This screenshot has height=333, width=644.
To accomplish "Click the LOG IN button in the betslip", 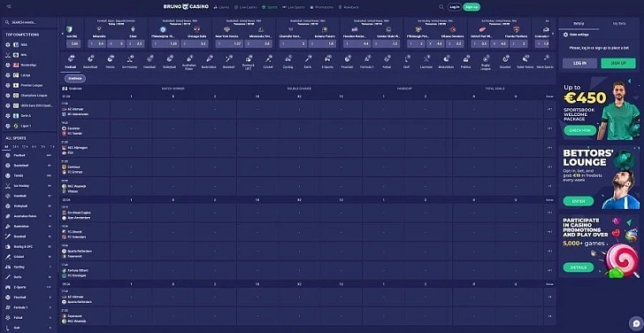I will pyautogui.click(x=579, y=63).
